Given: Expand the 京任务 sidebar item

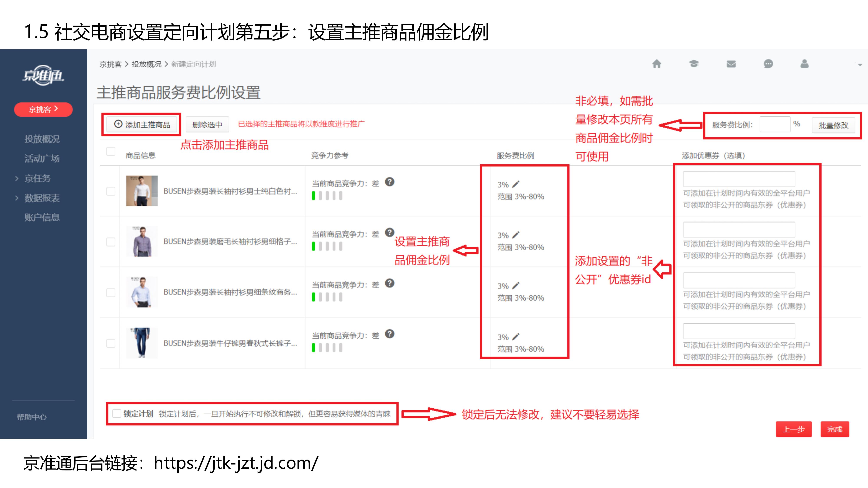Looking at the screenshot, I should pyautogui.click(x=37, y=178).
